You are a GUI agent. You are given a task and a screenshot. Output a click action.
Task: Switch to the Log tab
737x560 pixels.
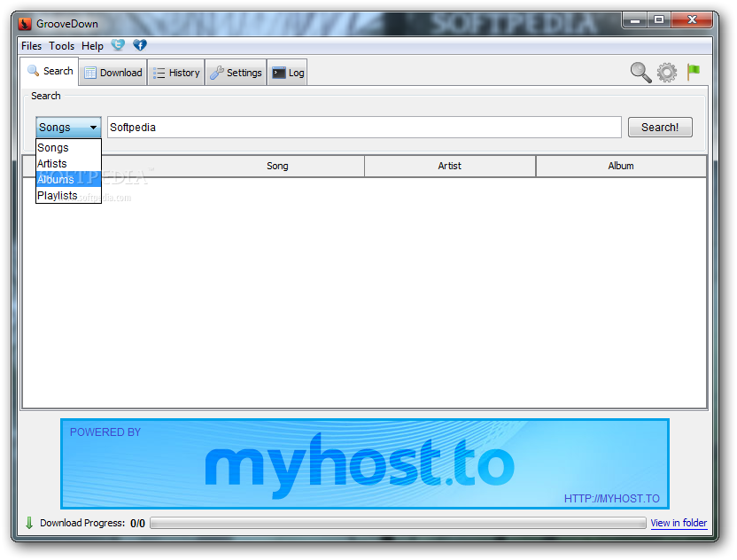(x=288, y=73)
